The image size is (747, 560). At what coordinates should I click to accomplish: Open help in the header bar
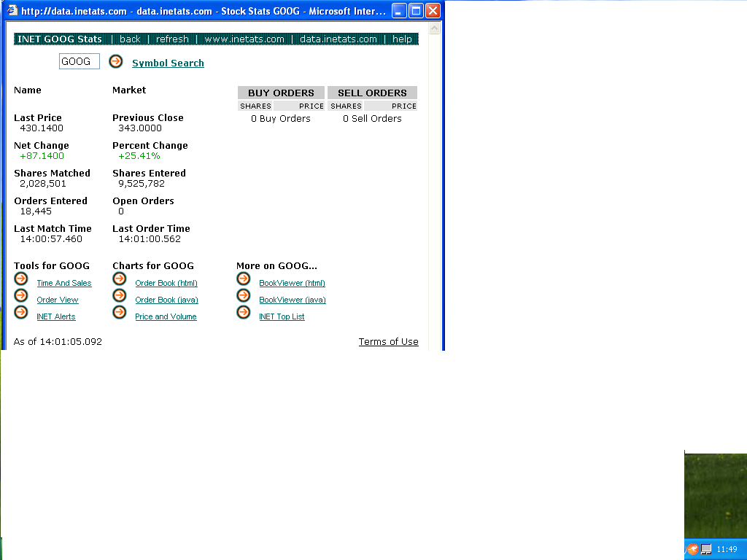tap(402, 39)
